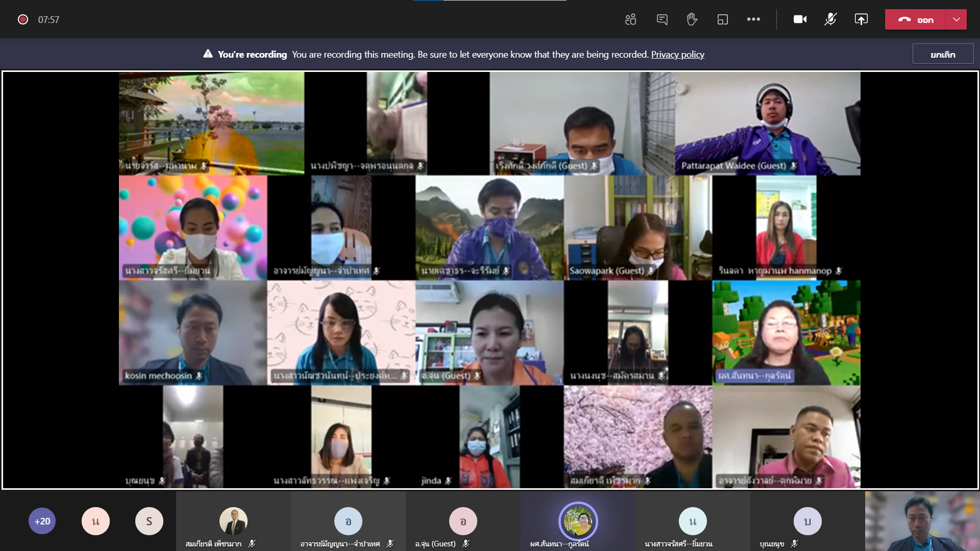This screenshot has height=551, width=980.
Task: Open more actions ellipsis menu
Action: coord(753,19)
